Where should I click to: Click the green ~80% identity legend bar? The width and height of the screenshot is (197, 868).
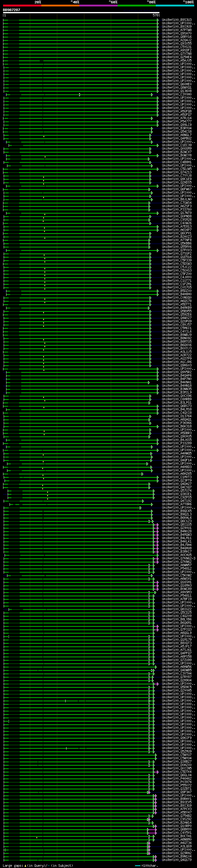click(x=137, y=6)
